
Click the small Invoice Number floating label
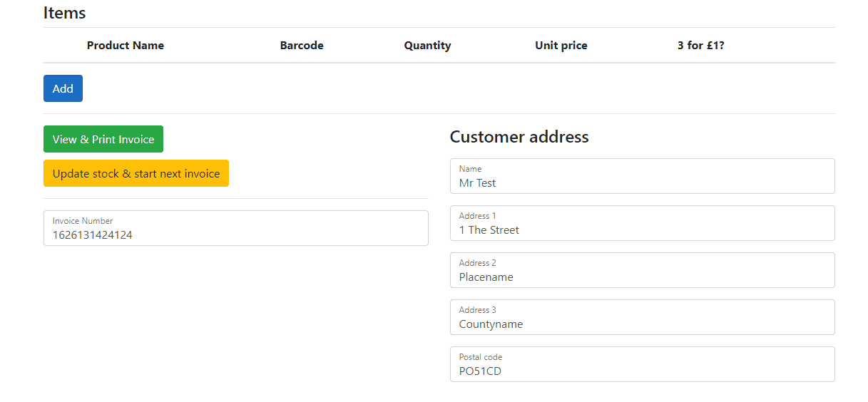coord(83,221)
